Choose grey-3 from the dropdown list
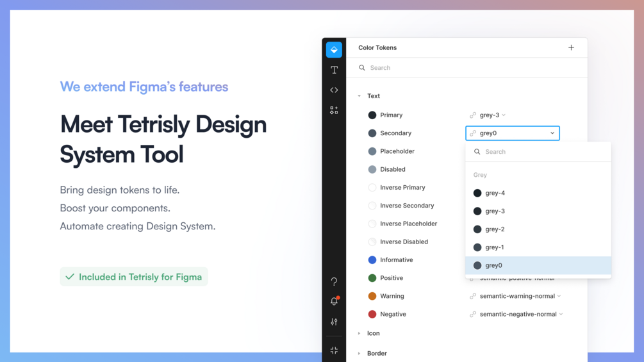 538,211
